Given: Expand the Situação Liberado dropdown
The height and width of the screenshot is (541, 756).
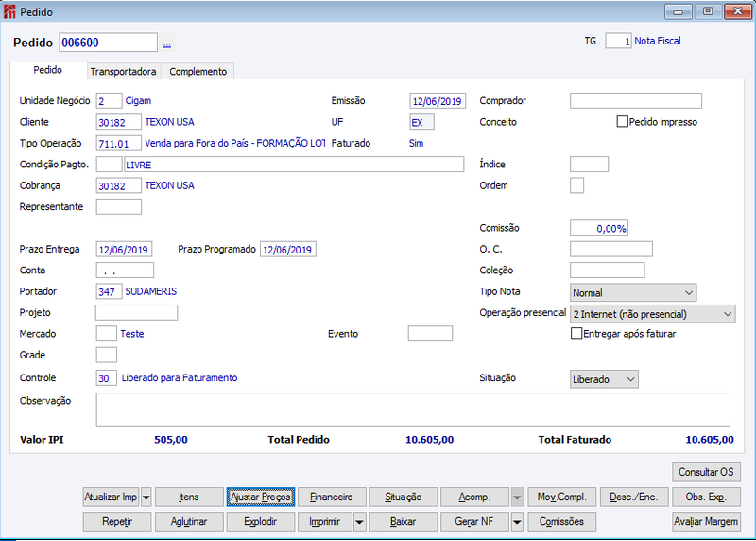Looking at the screenshot, I should coord(604,379).
